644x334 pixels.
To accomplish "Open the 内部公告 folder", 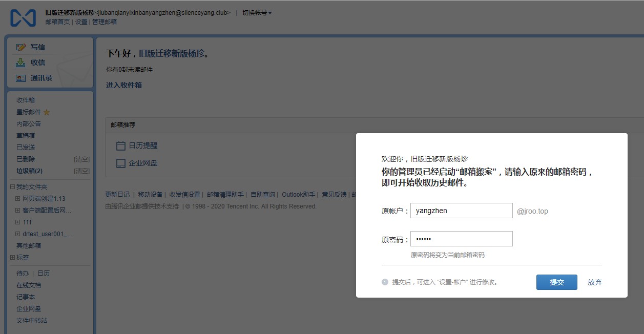I will [29, 124].
